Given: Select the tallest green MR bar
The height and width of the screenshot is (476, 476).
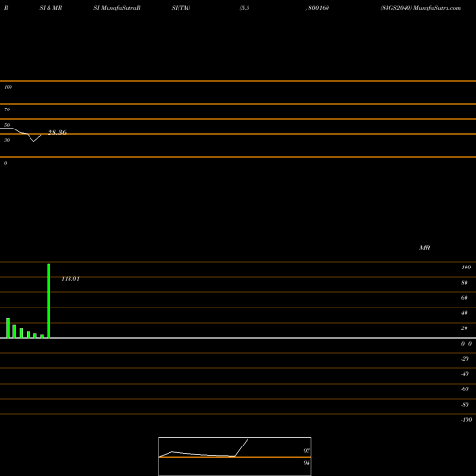Looking at the screenshot, I should (x=49, y=301).
